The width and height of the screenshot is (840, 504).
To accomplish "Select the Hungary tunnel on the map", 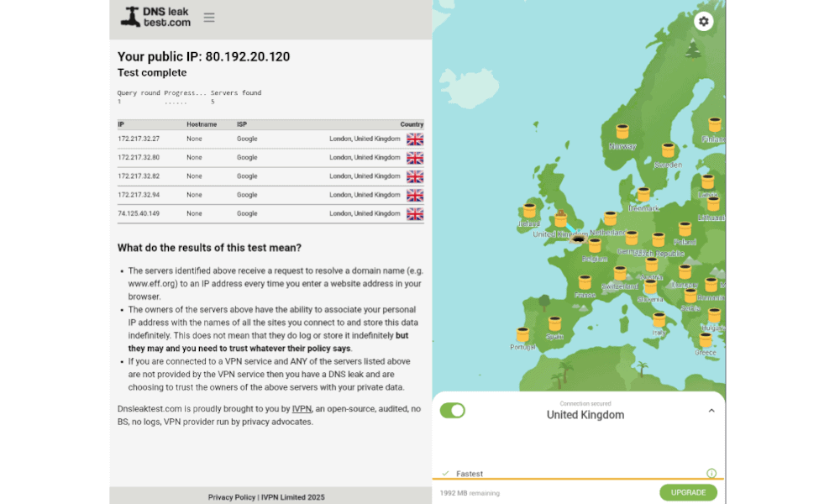I will coord(685,272).
